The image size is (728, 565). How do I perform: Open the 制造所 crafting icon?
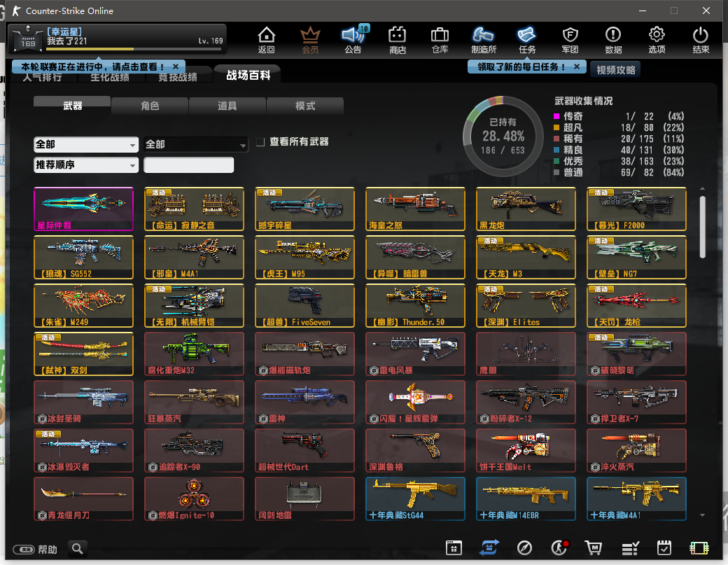pos(483,40)
